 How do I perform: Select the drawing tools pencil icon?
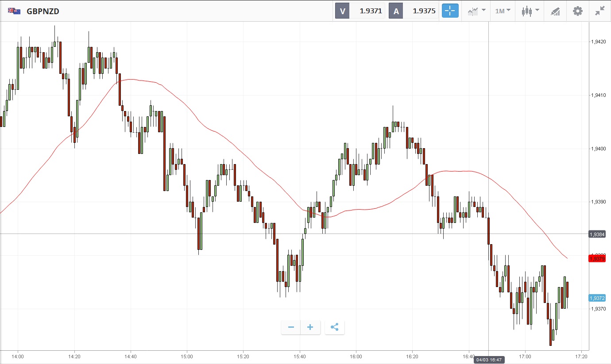555,11
